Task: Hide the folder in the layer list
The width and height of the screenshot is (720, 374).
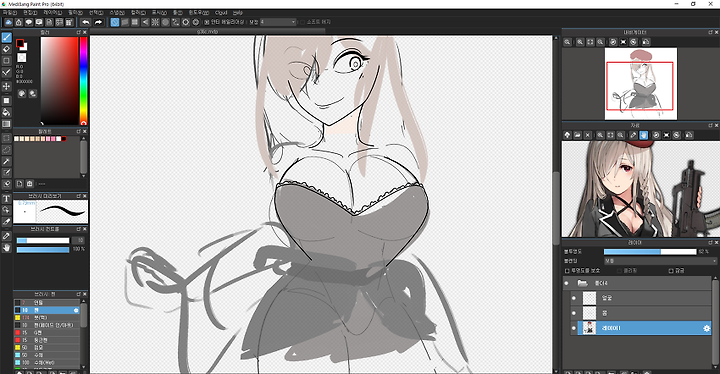Action: coord(567,283)
